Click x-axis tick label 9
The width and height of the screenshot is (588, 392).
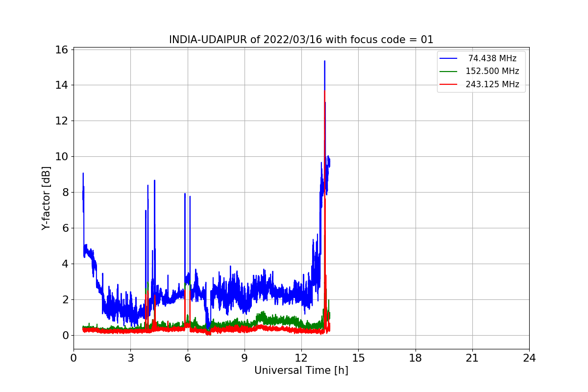click(245, 358)
